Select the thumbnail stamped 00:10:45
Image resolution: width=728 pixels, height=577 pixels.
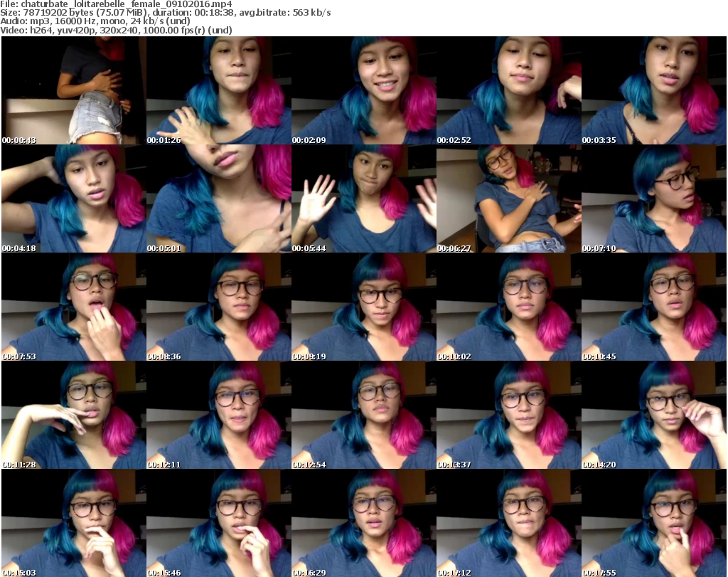point(654,307)
